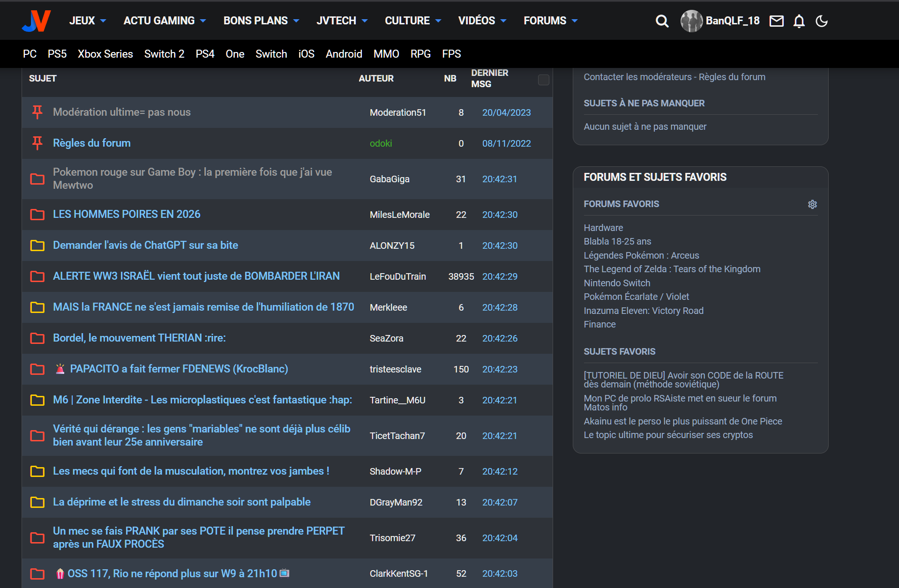Expand the JEUX dropdown menu
Screen dimensions: 899x588
[x=88, y=21]
